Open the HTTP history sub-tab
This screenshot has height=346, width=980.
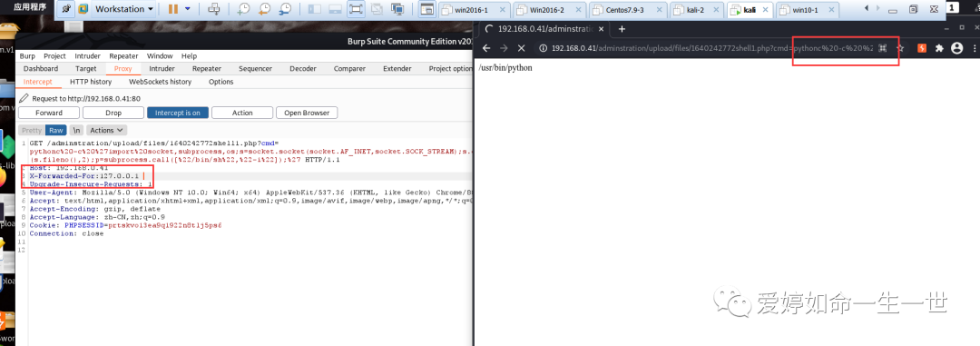pyautogui.click(x=91, y=82)
